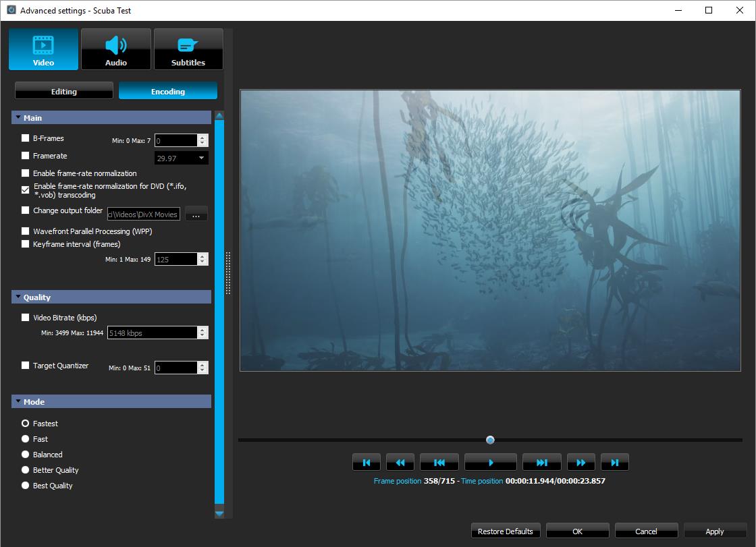Select the Best Quality mode
The height and width of the screenshot is (547, 756).
click(26, 486)
